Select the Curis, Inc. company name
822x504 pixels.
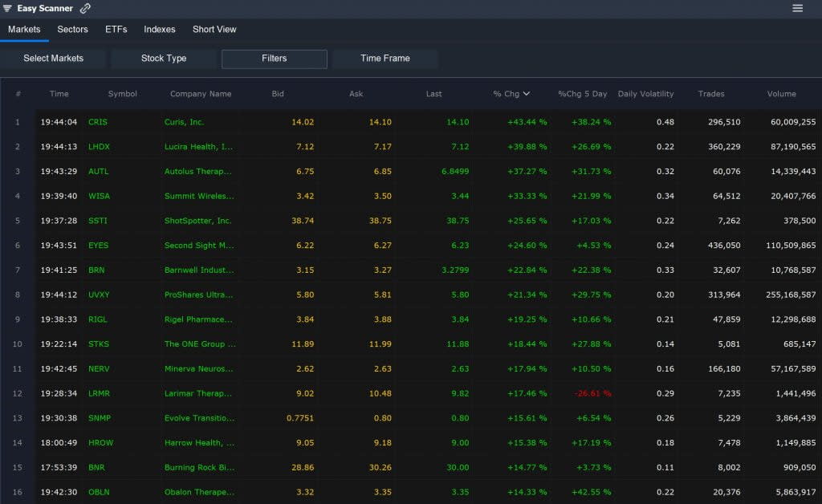[x=183, y=122]
